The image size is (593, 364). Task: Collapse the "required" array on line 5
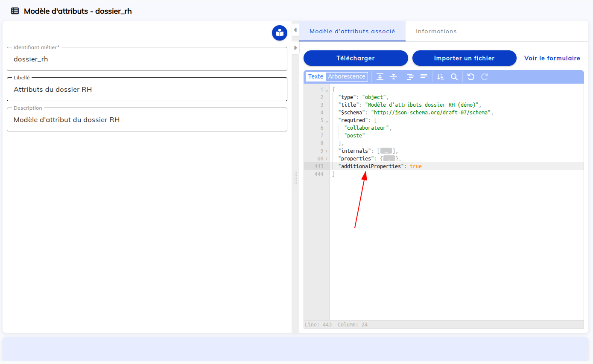pyautogui.click(x=327, y=121)
